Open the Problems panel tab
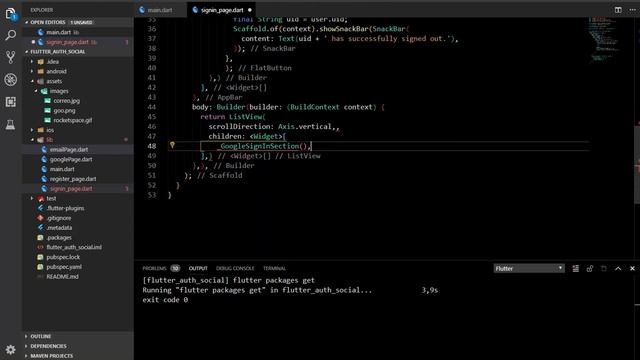The width and height of the screenshot is (640, 360). [x=154, y=268]
